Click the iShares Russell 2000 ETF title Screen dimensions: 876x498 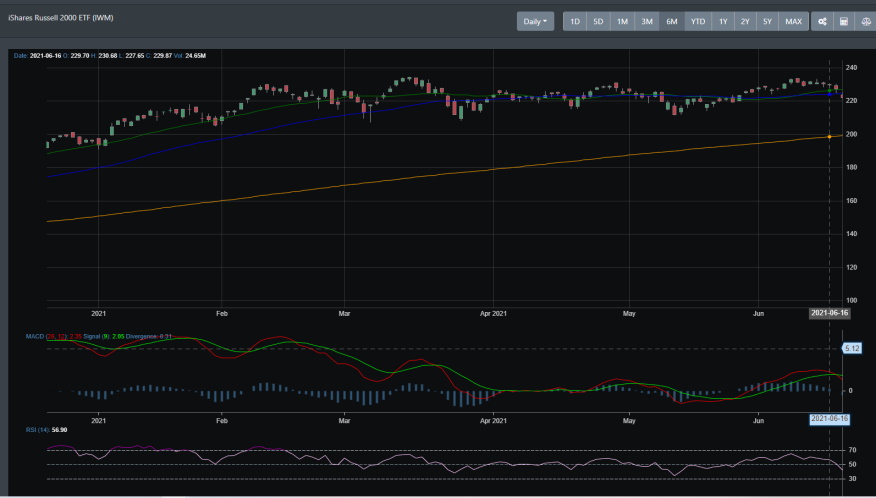coord(60,18)
